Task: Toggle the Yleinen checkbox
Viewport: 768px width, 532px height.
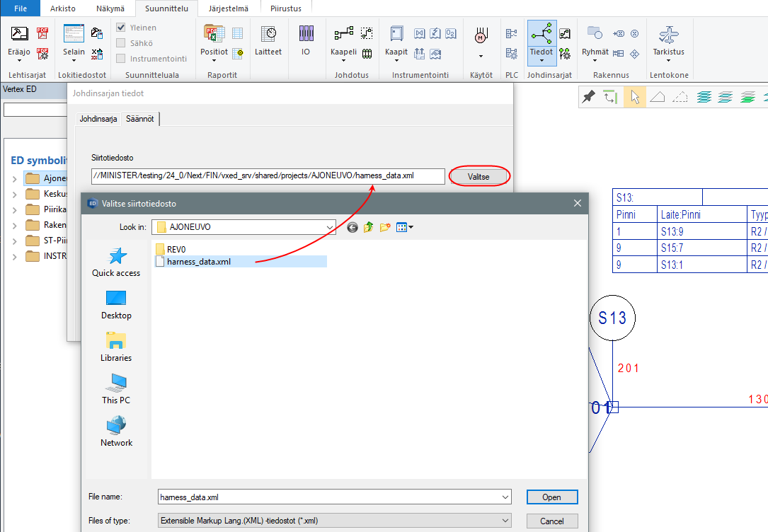Action: pos(121,28)
